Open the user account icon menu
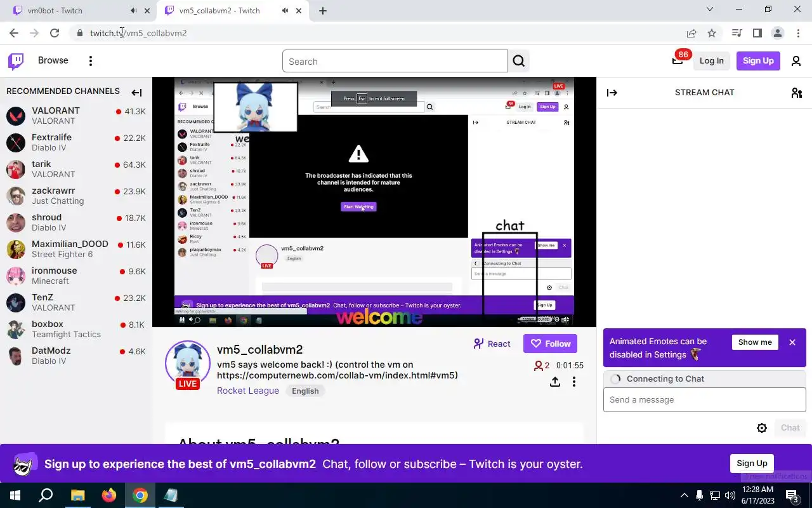Viewport: 812px width, 508px height. (x=796, y=61)
